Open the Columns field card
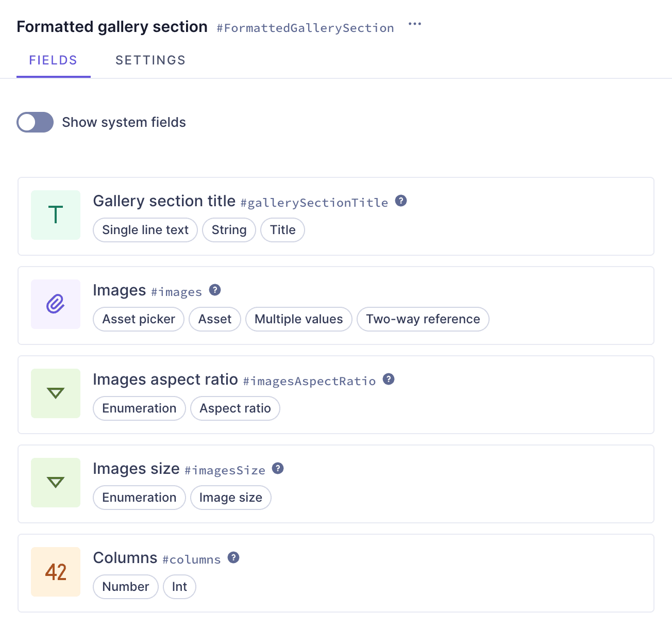Screen dimensions: 672x627 click(335, 572)
